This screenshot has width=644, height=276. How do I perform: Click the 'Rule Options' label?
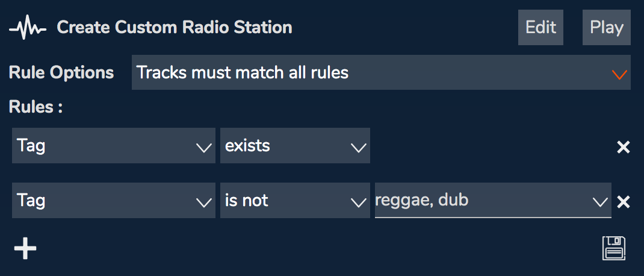[x=61, y=73]
